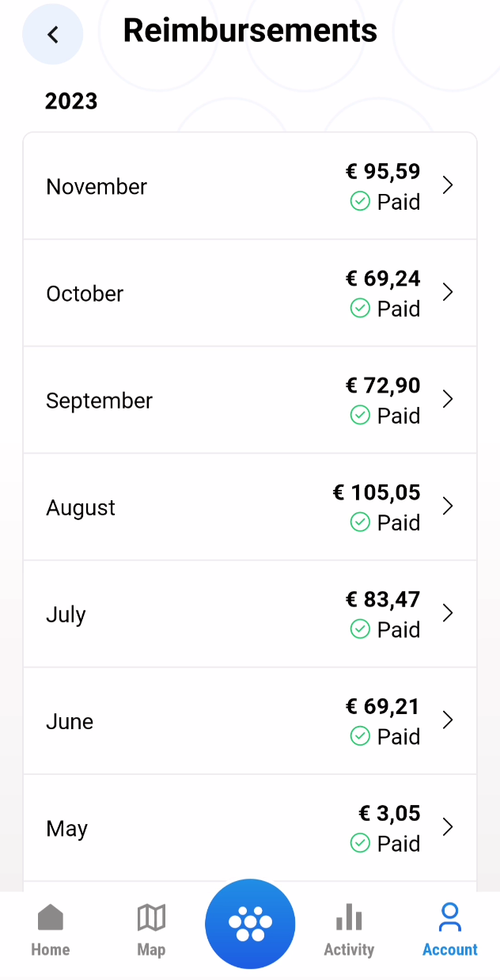Switch to the Map tab label
This screenshot has width=500, height=980.
pyautogui.click(x=151, y=949)
